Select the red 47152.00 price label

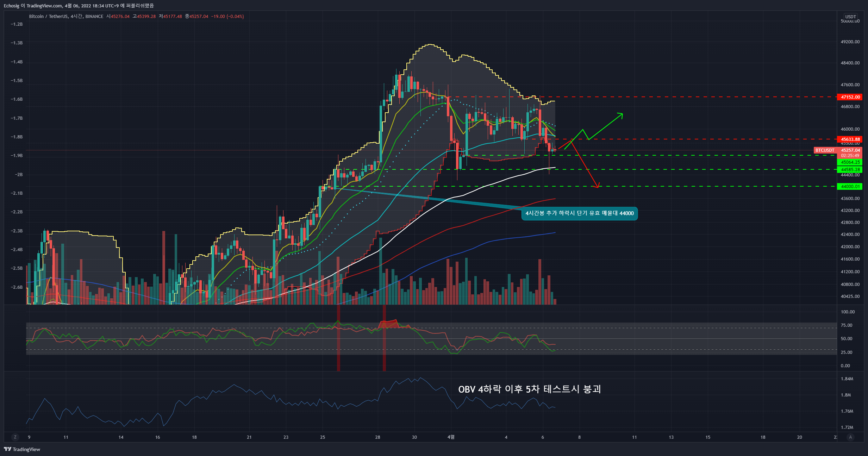point(850,97)
